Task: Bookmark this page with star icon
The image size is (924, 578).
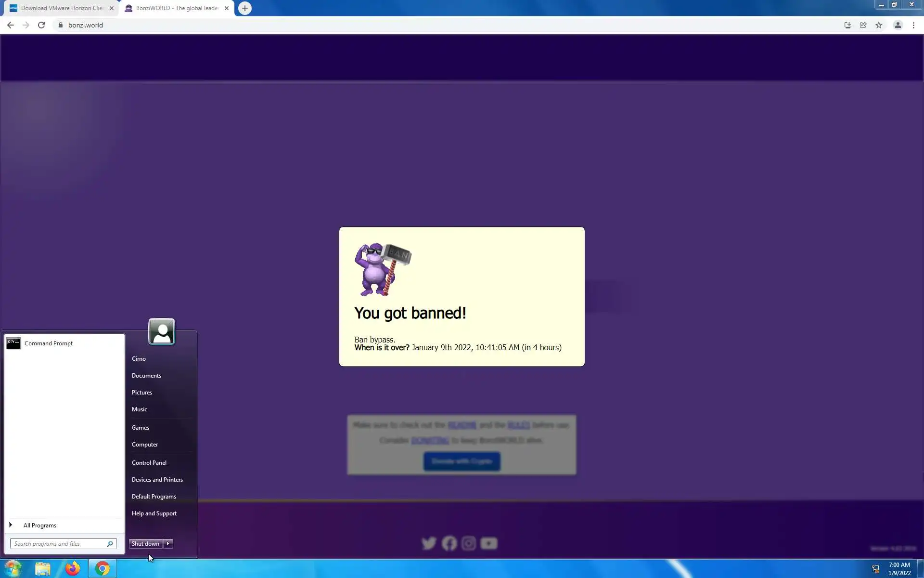Action: coord(879,25)
